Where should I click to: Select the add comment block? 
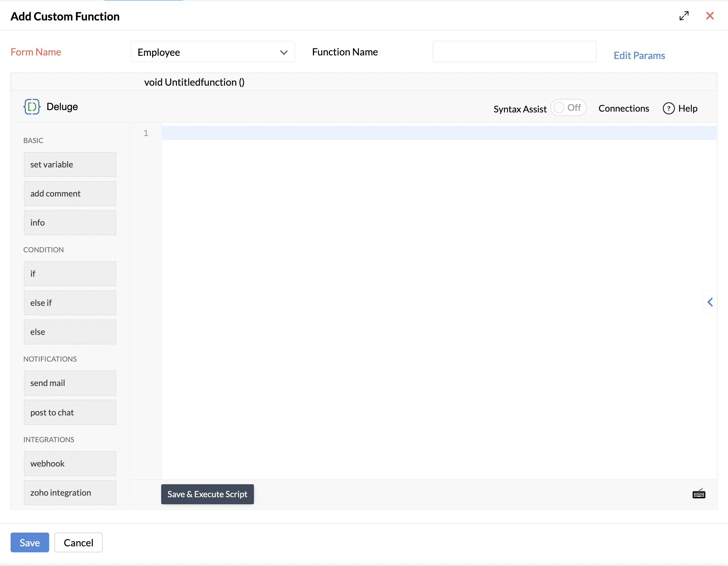click(70, 194)
